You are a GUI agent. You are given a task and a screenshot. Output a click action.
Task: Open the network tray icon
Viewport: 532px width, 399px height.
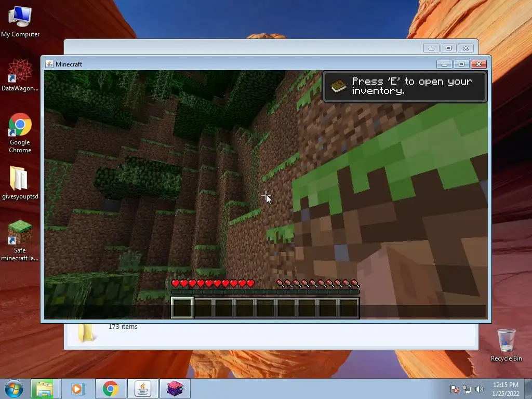point(467,389)
